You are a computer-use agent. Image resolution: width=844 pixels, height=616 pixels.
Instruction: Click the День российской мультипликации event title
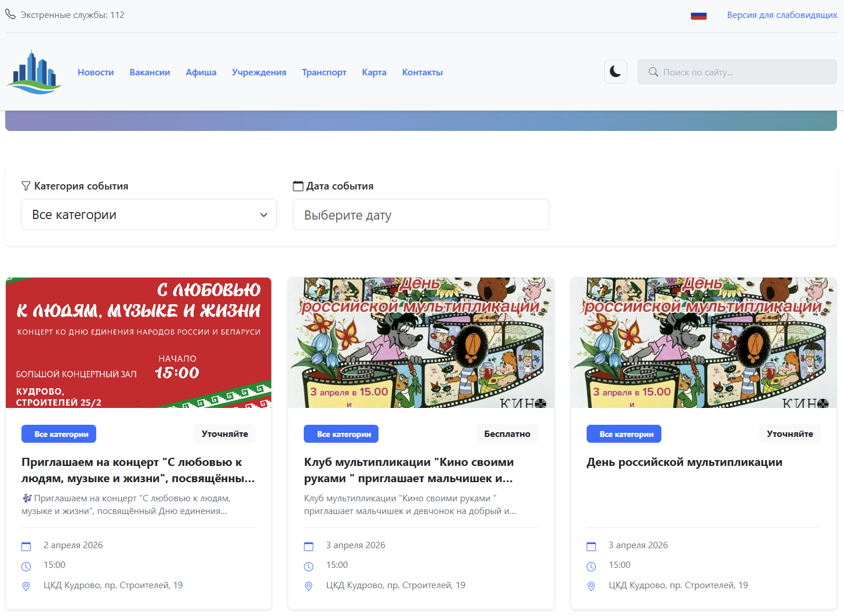(x=685, y=462)
